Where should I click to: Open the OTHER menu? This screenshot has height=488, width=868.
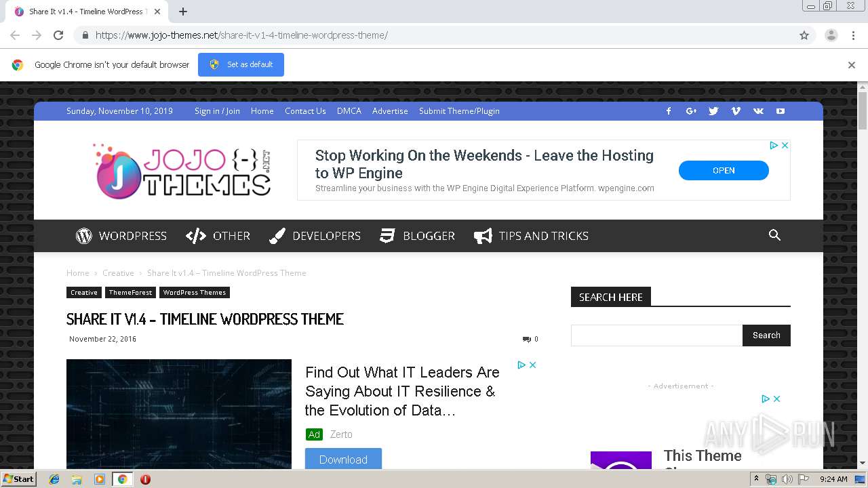218,236
